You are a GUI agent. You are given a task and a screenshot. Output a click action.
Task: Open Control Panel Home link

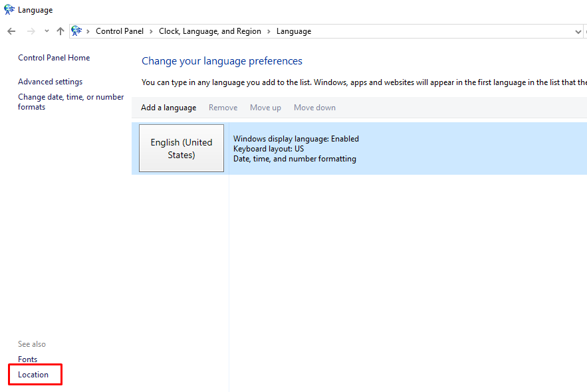54,58
